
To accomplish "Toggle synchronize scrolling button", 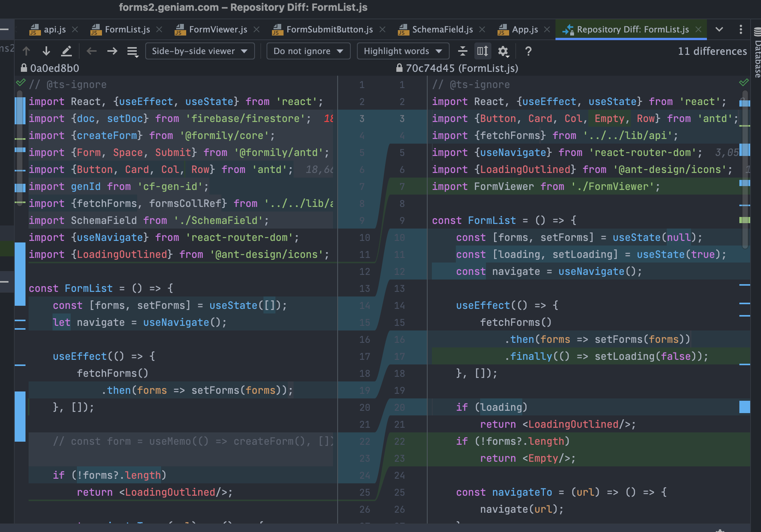I will point(482,51).
